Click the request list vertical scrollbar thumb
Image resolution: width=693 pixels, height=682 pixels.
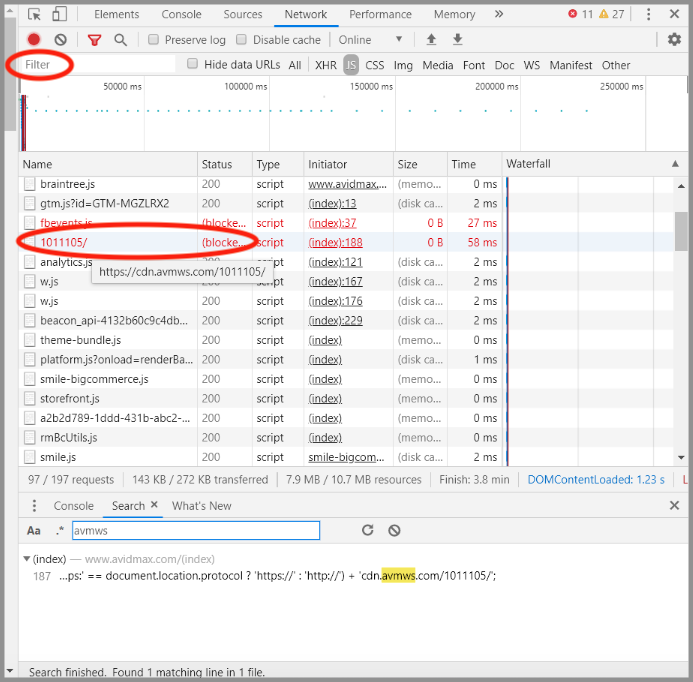coord(681,231)
